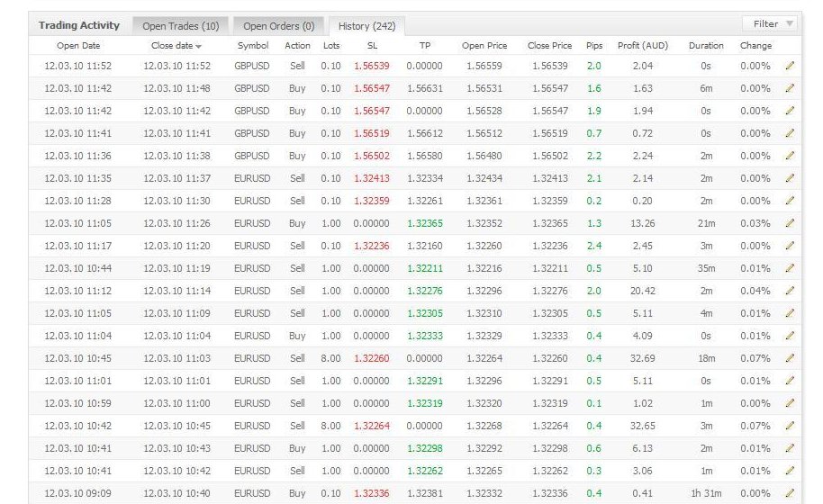Sort by Close date column header
823x504 pixels.
[x=176, y=46]
